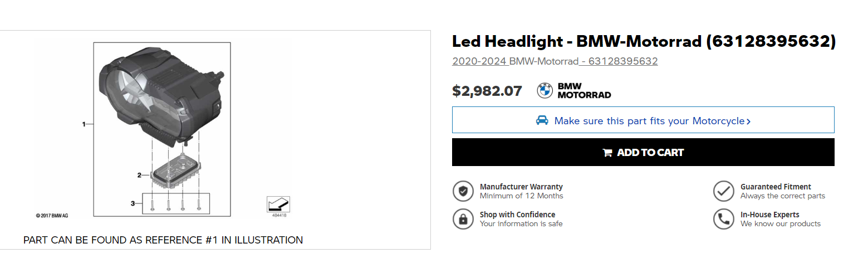
Task: Click the $2,982.07 price
Action: coord(487,91)
